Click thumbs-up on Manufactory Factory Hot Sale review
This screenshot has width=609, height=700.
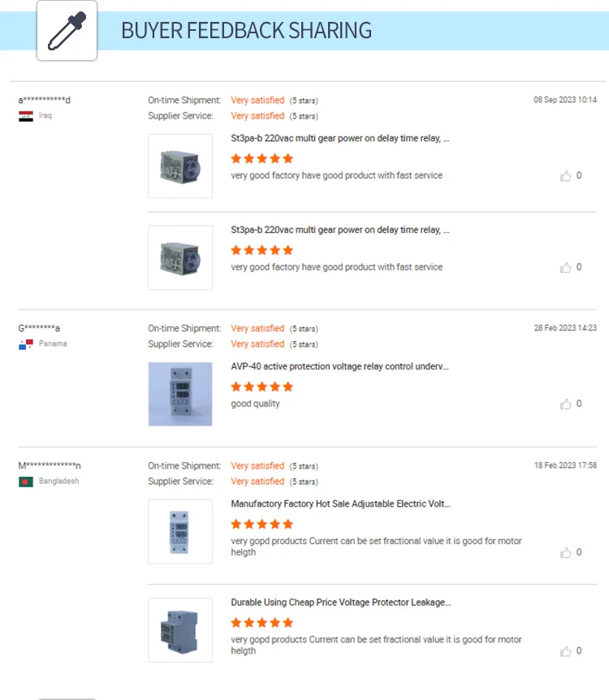click(566, 553)
